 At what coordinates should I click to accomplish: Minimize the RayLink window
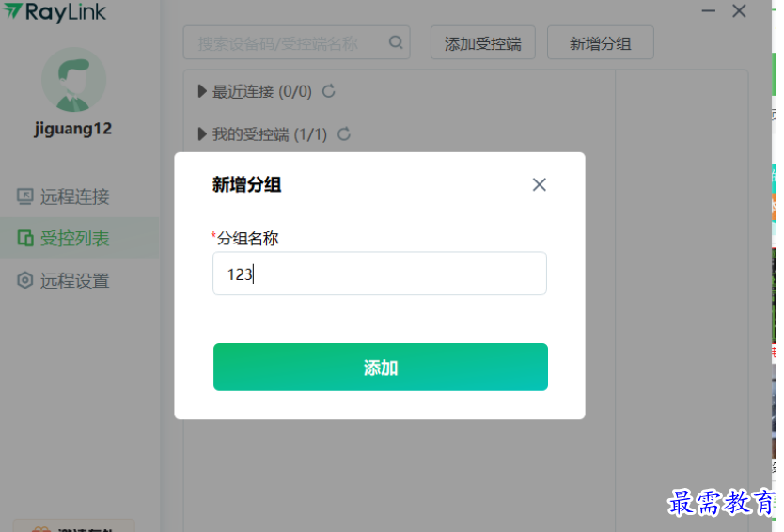pyautogui.click(x=709, y=10)
